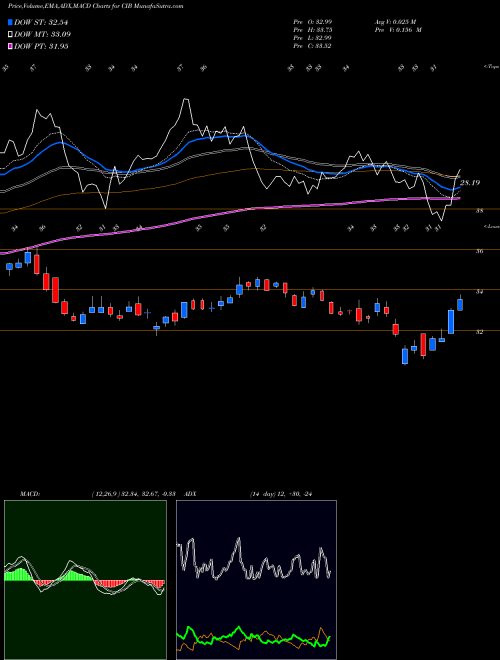
Task: Click the 38 price axis label
Action: (479, 211)
